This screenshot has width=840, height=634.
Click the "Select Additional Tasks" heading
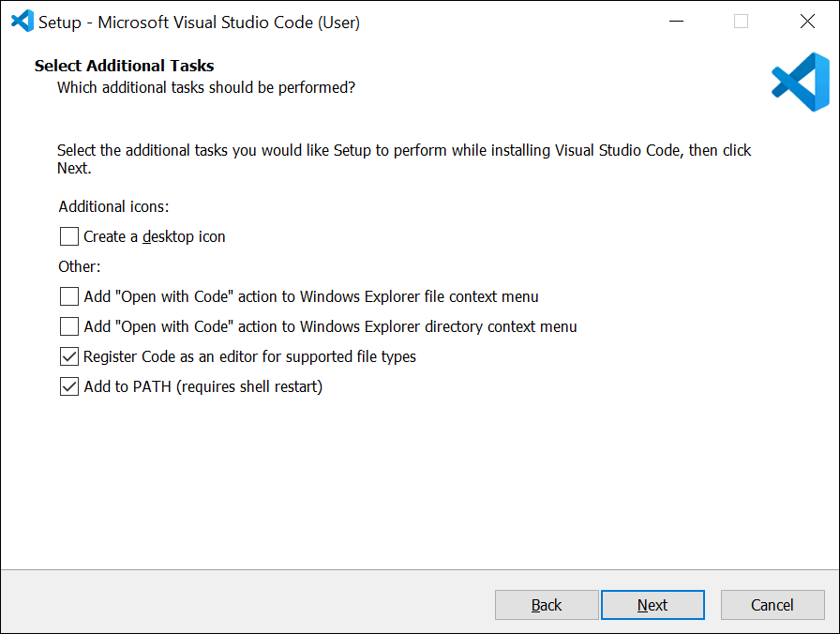click(124, 66)
